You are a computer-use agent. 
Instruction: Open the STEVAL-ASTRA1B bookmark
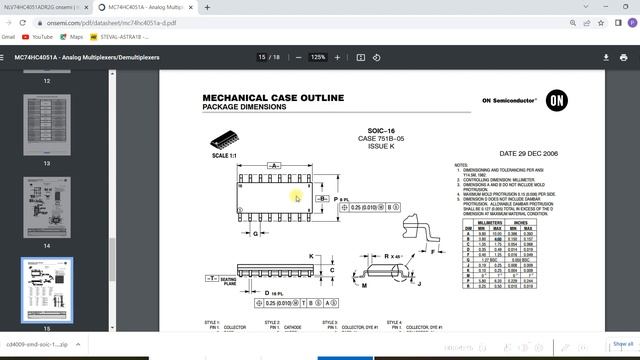[x=119, y=37]
